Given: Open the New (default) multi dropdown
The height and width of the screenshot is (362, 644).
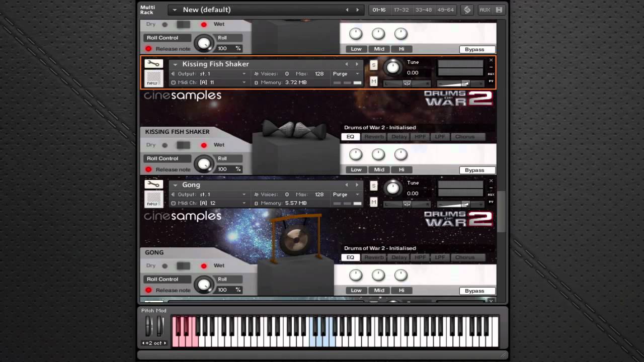Looking at the screenshot, I should [175, 10].
